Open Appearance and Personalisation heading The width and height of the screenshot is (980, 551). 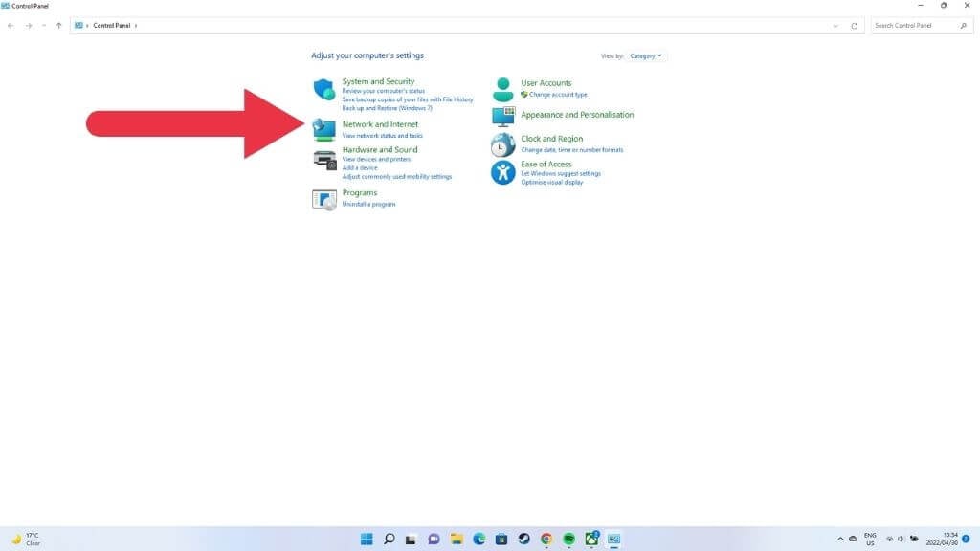coord(577,115)
